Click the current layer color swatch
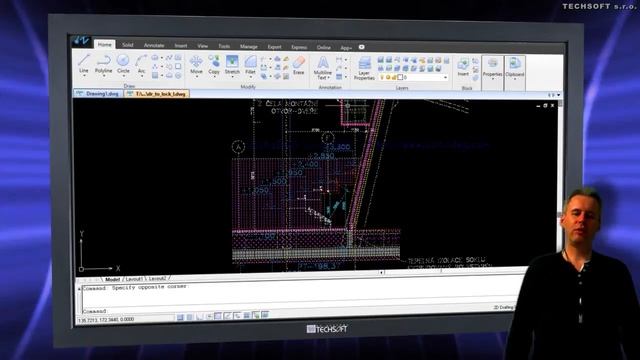The image size is (640, 360). coord(400,77)
